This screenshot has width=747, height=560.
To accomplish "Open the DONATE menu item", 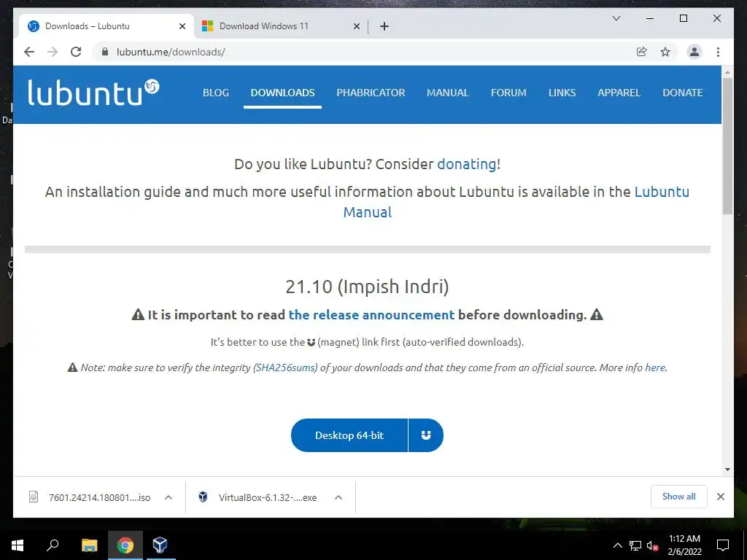I will (x=682, y=93).
